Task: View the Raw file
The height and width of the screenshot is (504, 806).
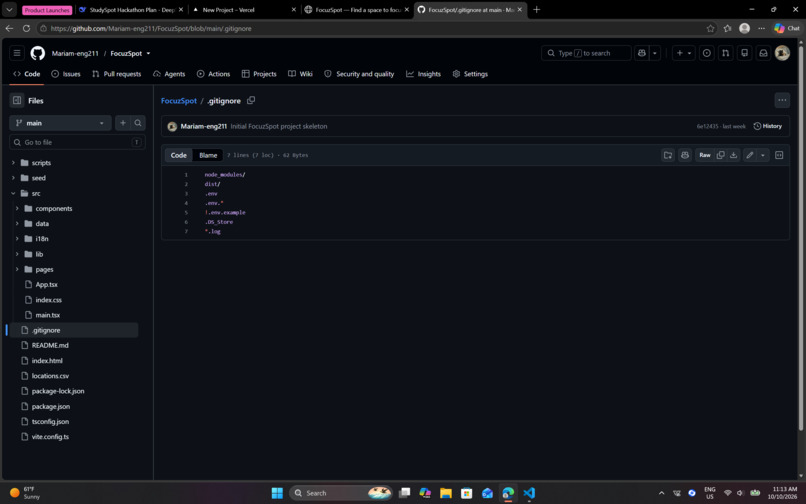Action: [x=705, y=155]
